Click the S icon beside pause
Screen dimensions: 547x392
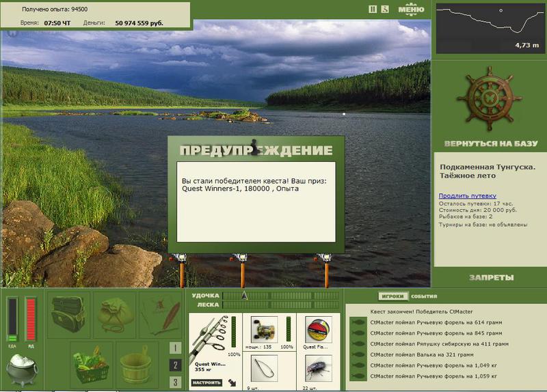pos(384,10)
